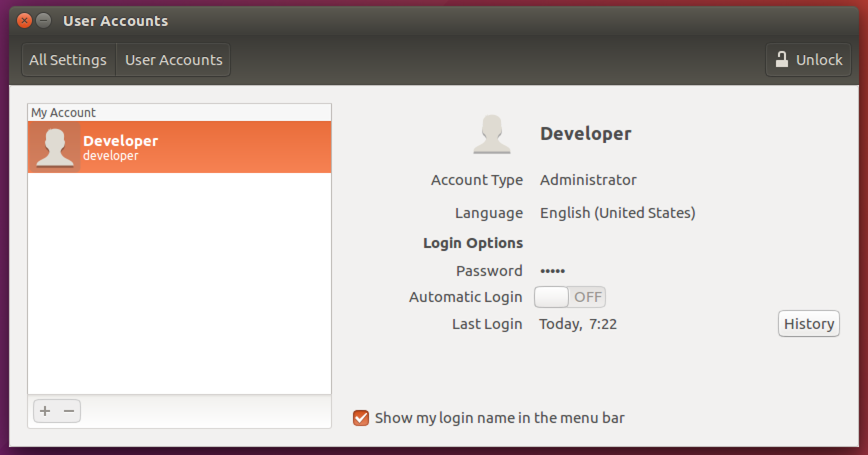Click the plus icon to add user
868x455 pixels.
point(45,411)
